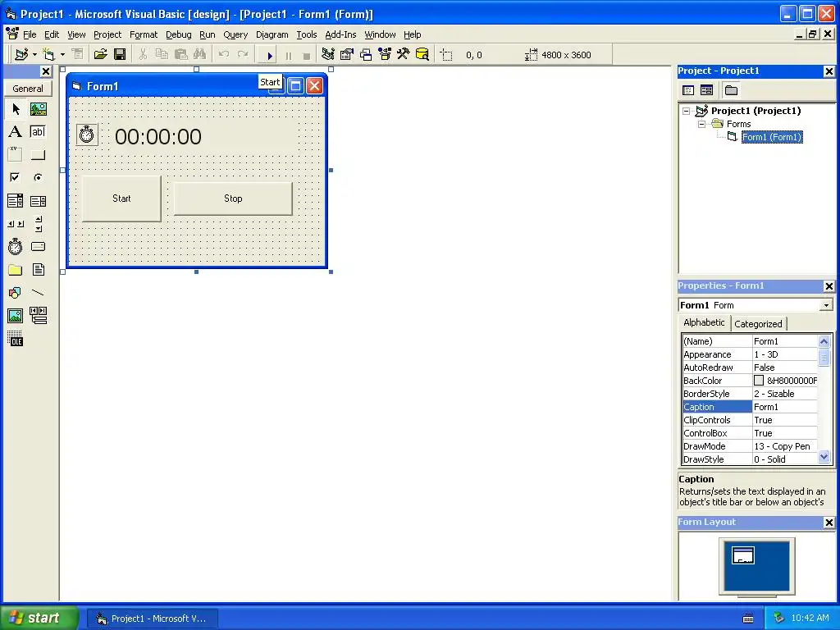Open the Format menu
Screen dimensions: 840x630
[x=144, y=34]
